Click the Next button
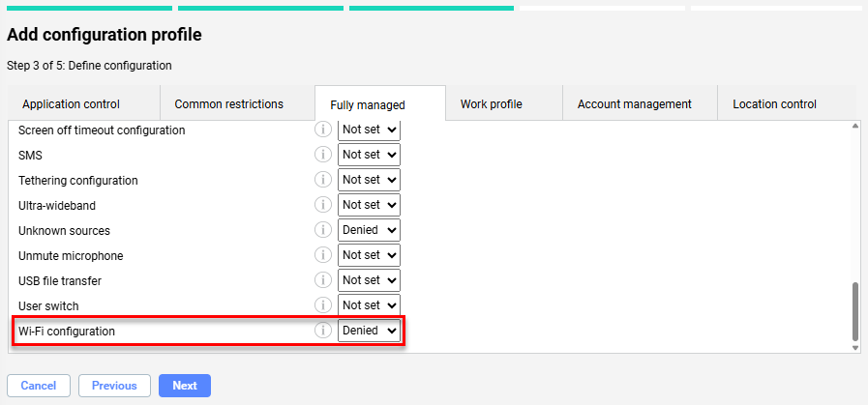Viewport: 868px width, 405px height. [185, 386]
